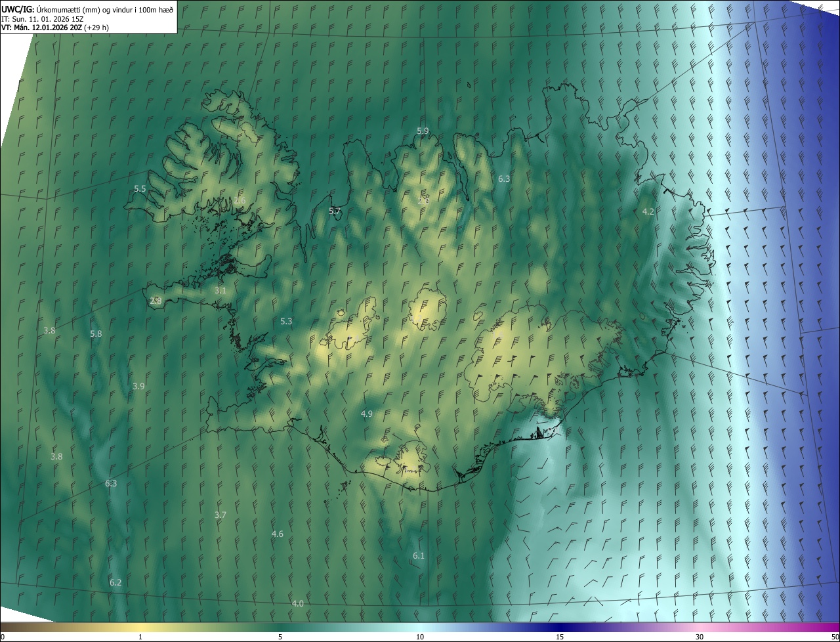
Task: Click the color scale tick label 1
Action: click(x=140, y=637)
